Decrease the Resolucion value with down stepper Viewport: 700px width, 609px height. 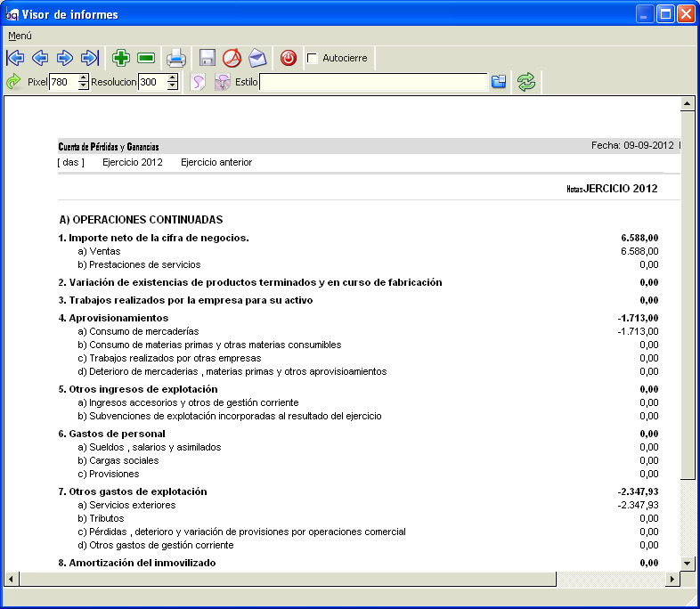(x=173, y=85)
